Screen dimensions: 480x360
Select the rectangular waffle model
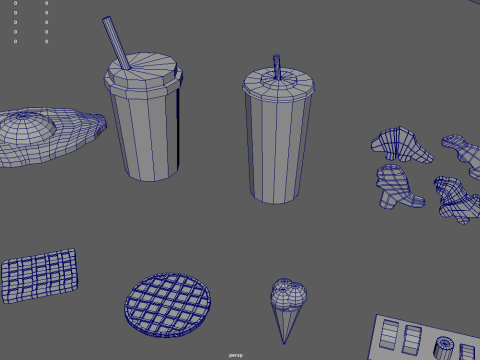click(x=40, y=276)
